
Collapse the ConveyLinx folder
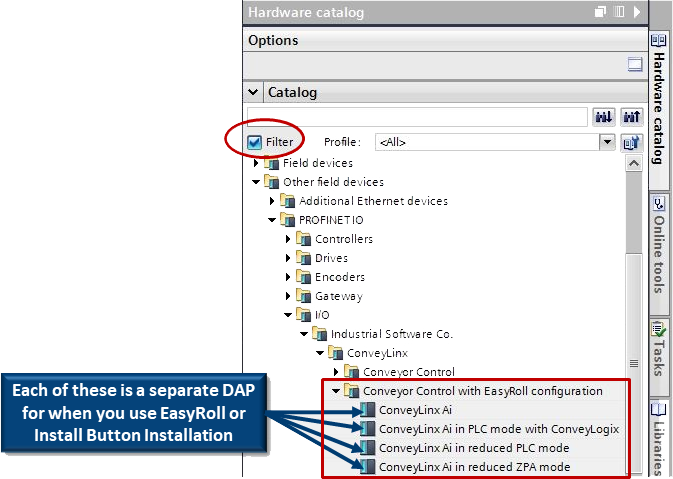click(320, 353)
